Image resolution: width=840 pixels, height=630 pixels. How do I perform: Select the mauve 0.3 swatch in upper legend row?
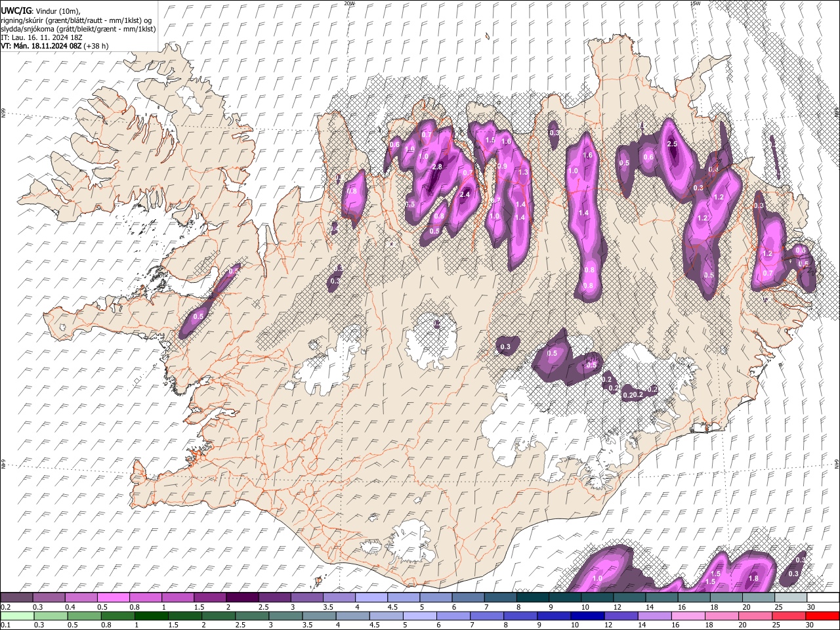pos(49,597)
